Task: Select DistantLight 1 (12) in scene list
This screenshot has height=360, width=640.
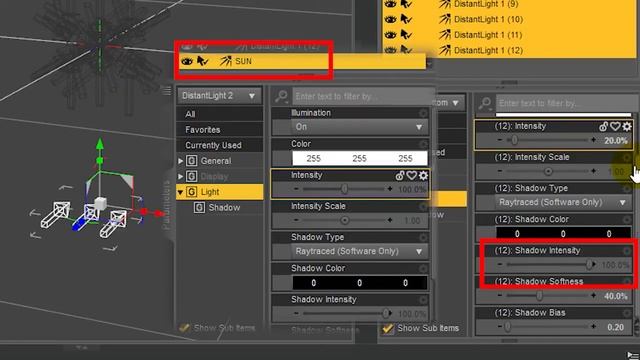Action: [x=488, y=50]
